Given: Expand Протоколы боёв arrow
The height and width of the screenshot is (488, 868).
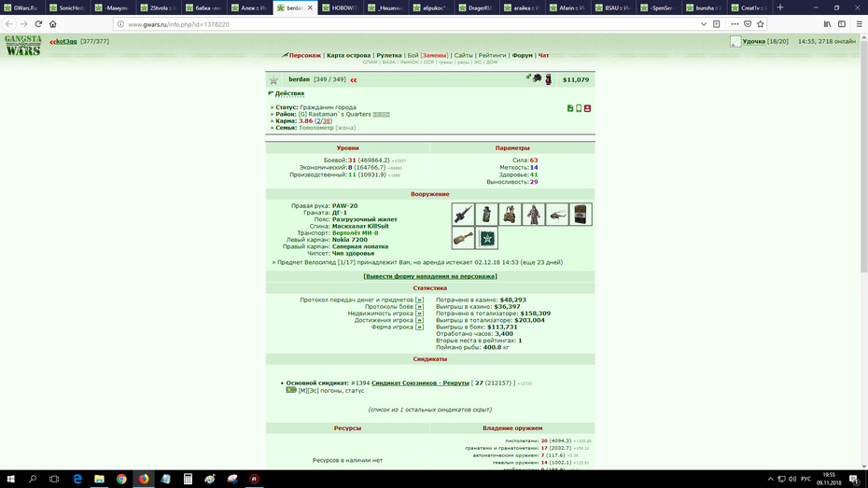Looking at the screenshot, I should pyautogui.click(x=419, y=307).
